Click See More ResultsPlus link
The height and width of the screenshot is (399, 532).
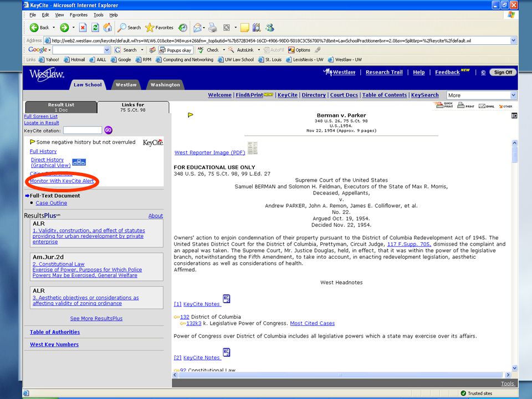(96, 319)
